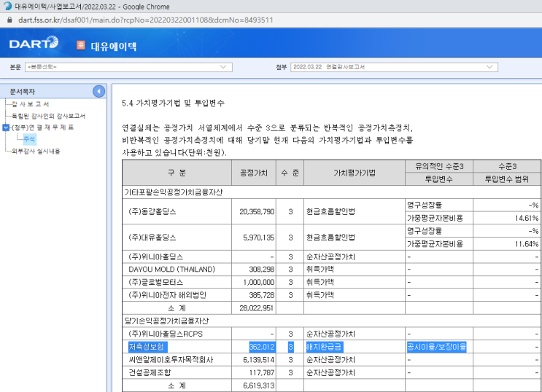Click the value 308,298
Screen dimensions: 542x392
click(262, 269)
